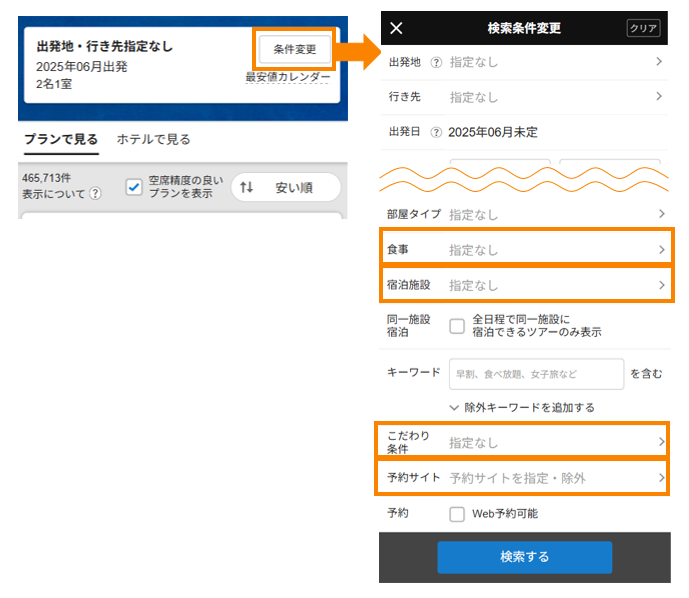The height and width of the screenshot is (598, 689).
Task: Expand 除外キーワードを追加する section
Action: click(x=522, y=407)
